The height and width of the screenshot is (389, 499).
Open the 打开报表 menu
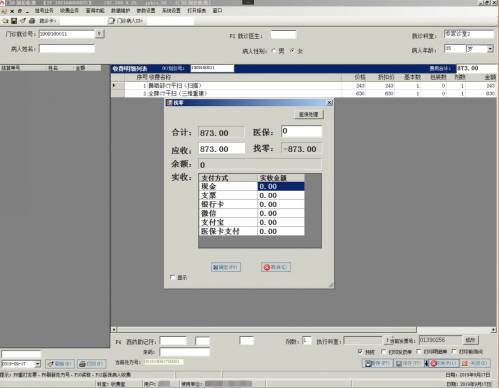pos(197,11)
